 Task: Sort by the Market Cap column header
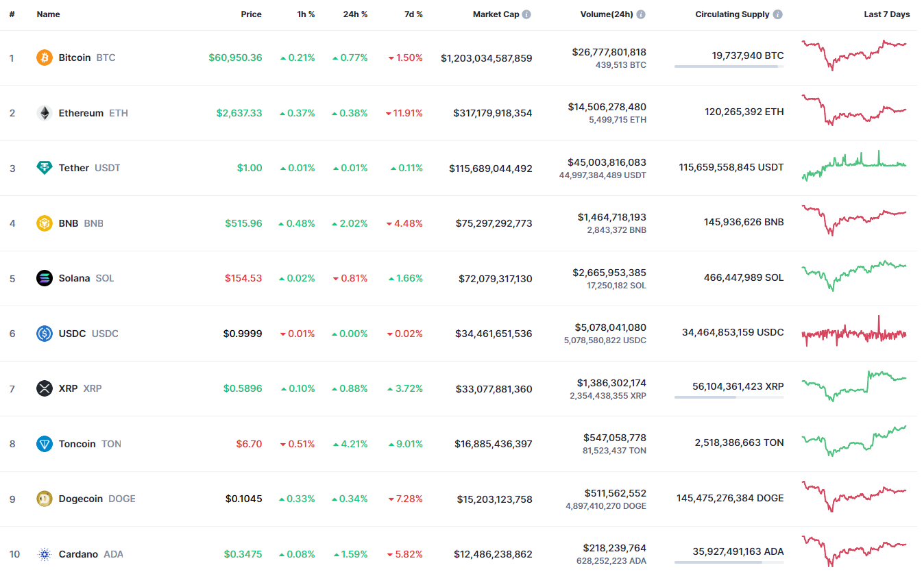[x=496, y=14]
